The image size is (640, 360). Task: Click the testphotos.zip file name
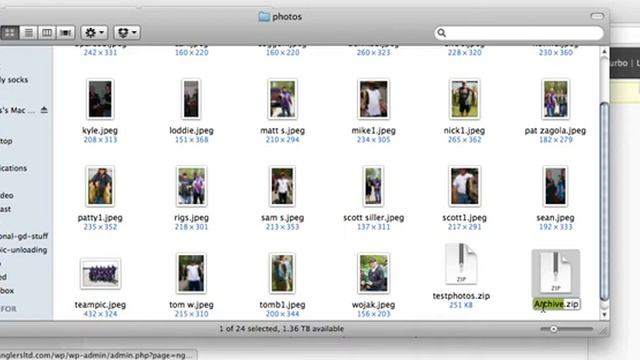coord(461,296)
